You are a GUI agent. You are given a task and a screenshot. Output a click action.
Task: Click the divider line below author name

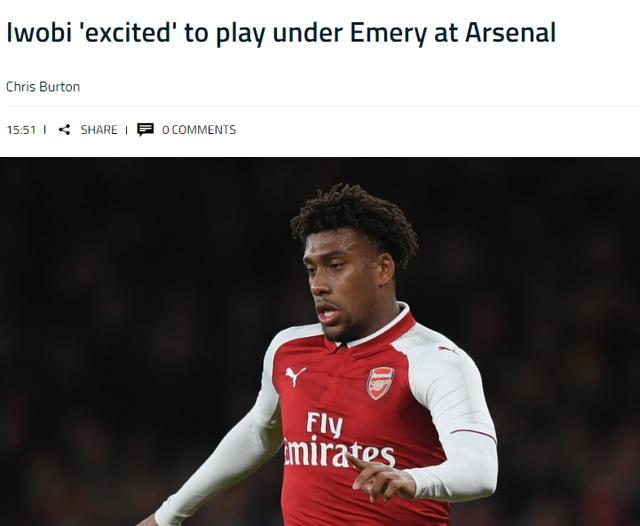[323, 106]
